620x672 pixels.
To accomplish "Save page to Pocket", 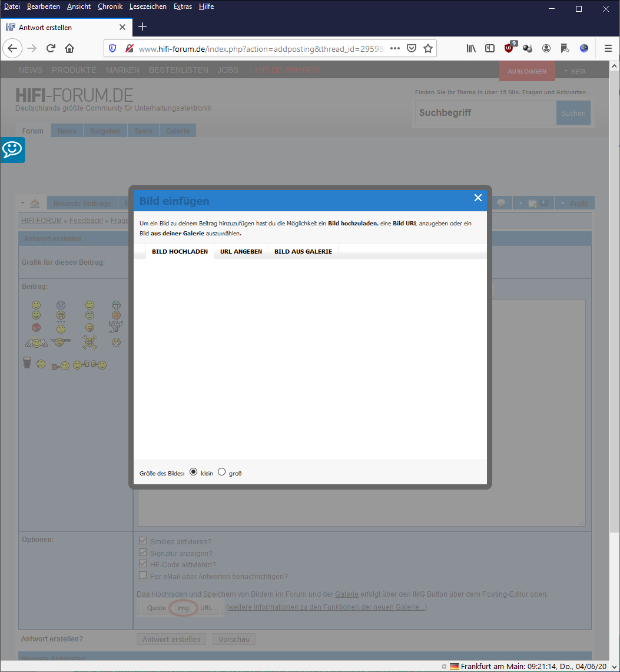I will click(412, 48).
